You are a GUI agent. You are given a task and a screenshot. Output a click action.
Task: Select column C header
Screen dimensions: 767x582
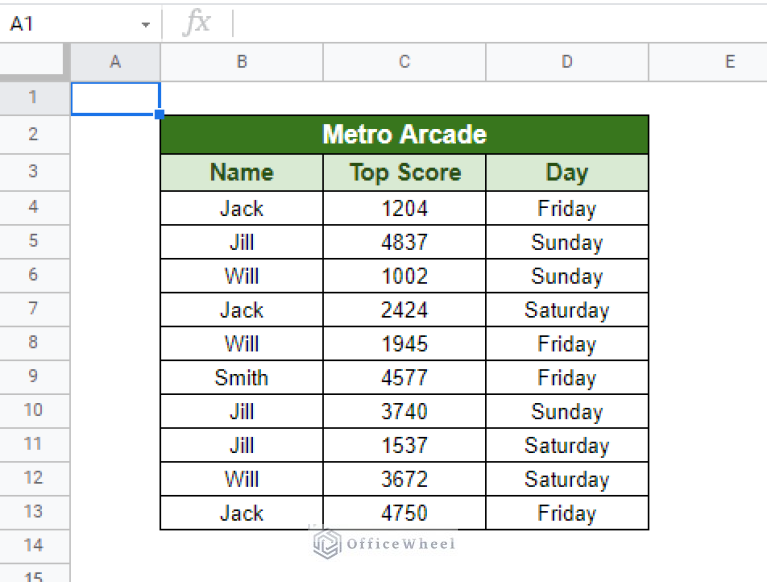click(404, 62)
